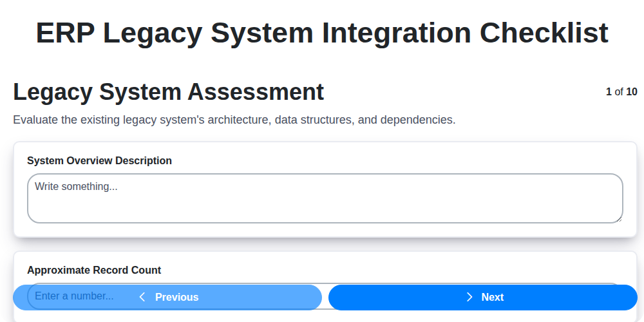This screenshot has height=322, width=644.
Task: Click the word "Next" on the right button
Action: pos(493,297)
